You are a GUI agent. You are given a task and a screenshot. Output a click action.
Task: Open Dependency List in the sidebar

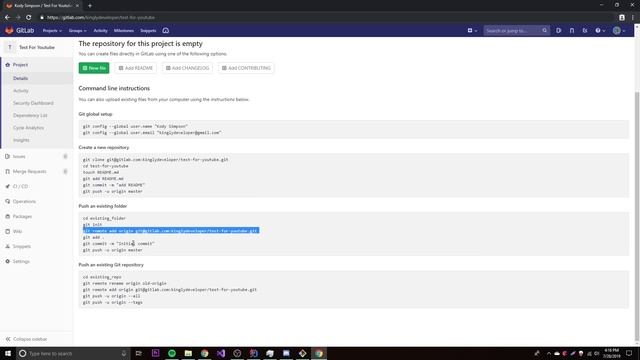(x=30, y=116)
